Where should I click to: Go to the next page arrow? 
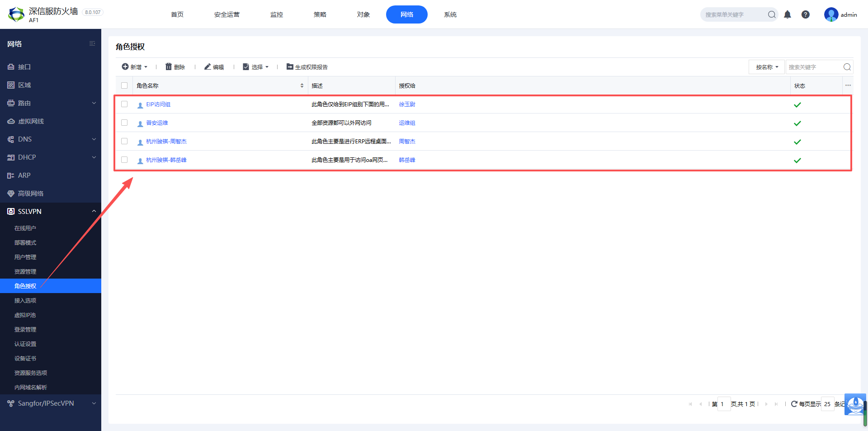coord(766,404)
